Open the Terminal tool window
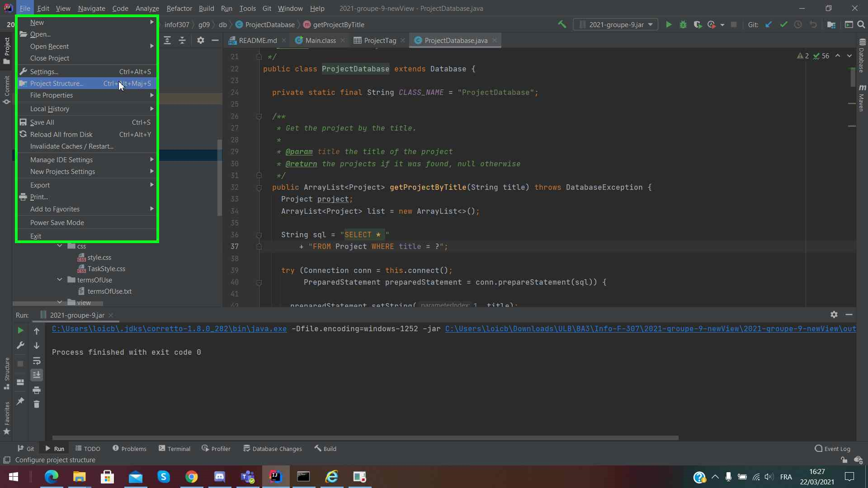Image resolution: width=868 pixels, height=488 pixels. point(175,449)
